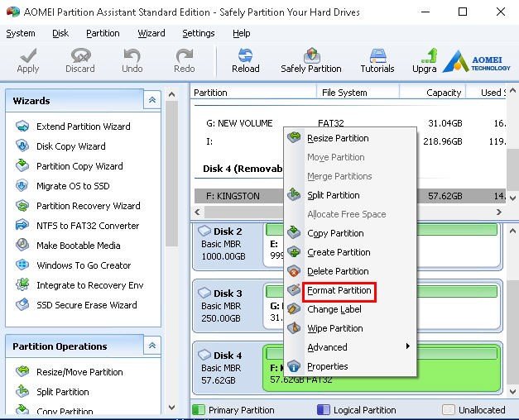Click the Disk 2 drive icon
The image size is (519, 420).
tap(204, 230)
